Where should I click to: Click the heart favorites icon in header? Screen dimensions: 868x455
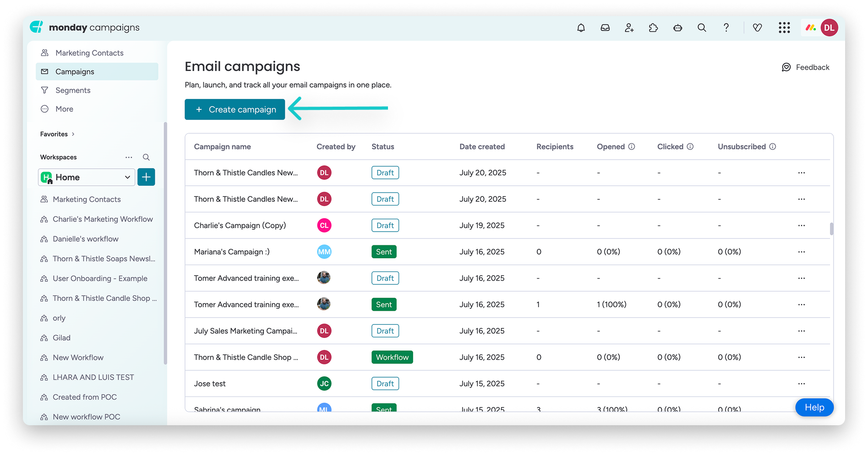click(758, 28)
